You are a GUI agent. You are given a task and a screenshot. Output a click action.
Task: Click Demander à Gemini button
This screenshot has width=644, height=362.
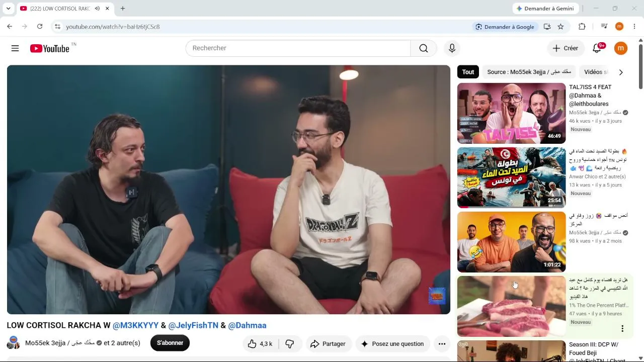[545, 9]
